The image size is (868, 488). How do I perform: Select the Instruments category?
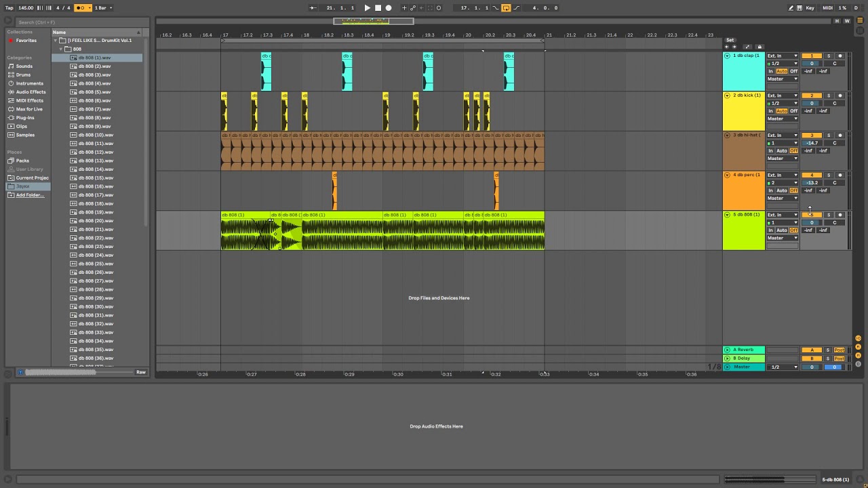[29, 83]
